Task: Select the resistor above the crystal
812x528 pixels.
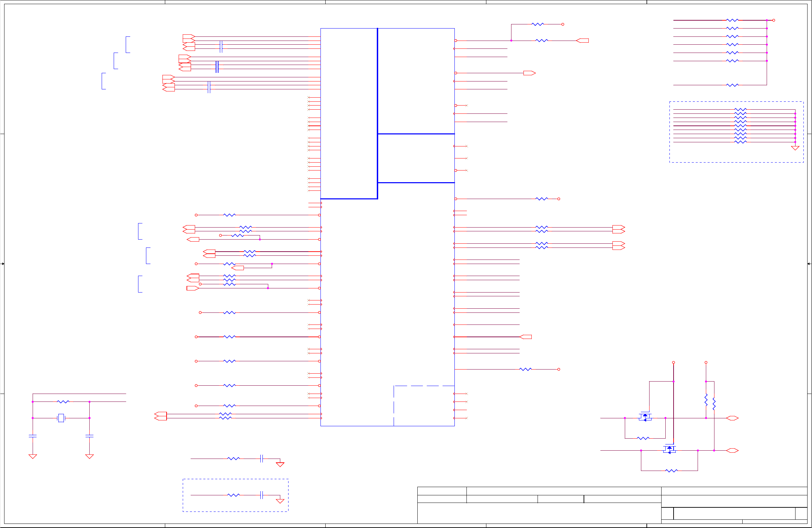Action: click(x=63, y=401)
